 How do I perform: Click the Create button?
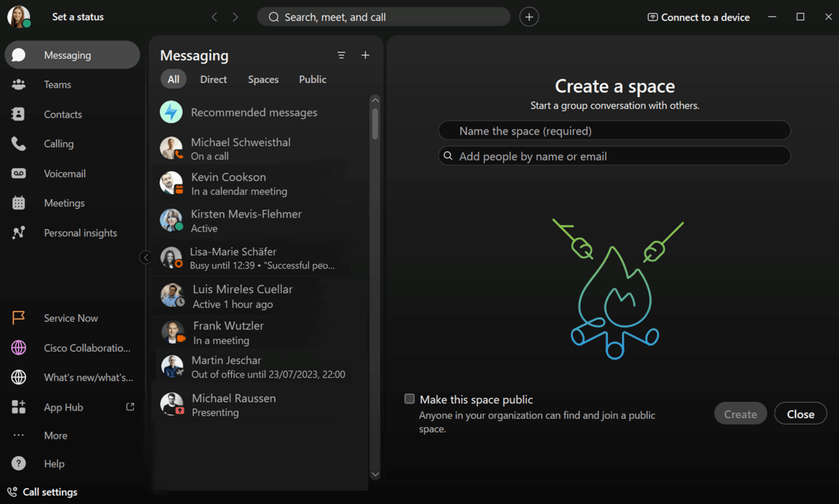pos(740,414)
